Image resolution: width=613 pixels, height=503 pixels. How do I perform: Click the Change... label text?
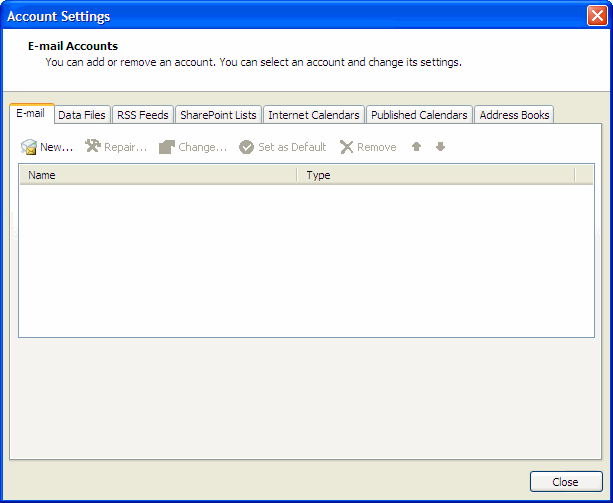click(203, 147)
